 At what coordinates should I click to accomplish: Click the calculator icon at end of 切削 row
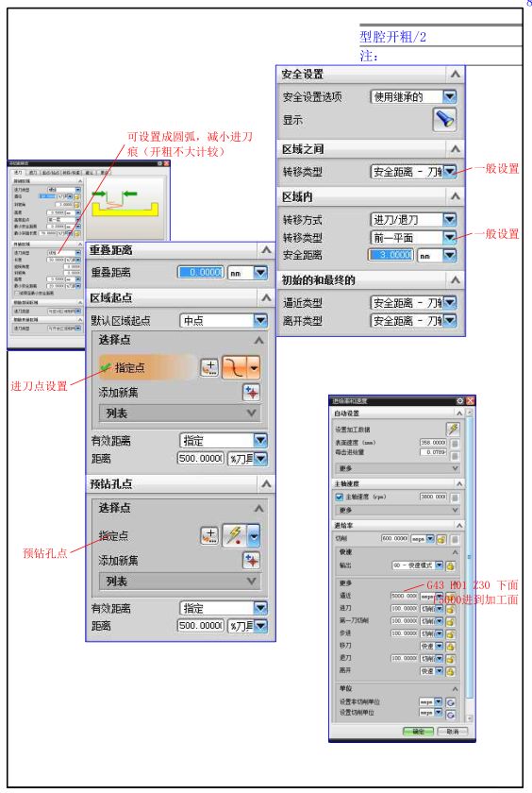(x=455, y=539)
